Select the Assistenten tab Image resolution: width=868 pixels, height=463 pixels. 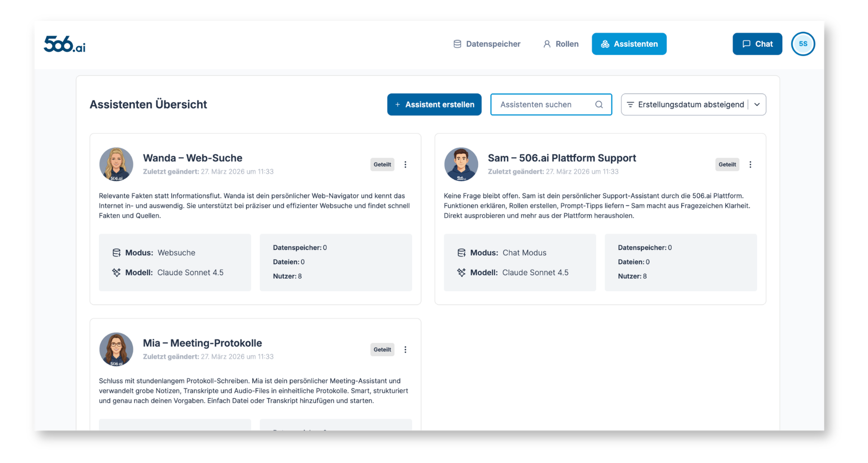pyautogui.click(x=629, y=44)
